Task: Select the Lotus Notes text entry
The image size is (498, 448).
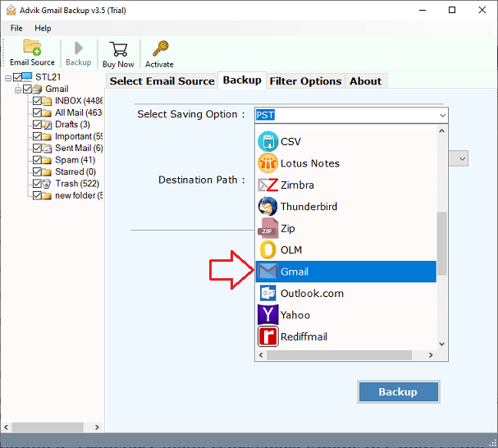Action: 310,163
